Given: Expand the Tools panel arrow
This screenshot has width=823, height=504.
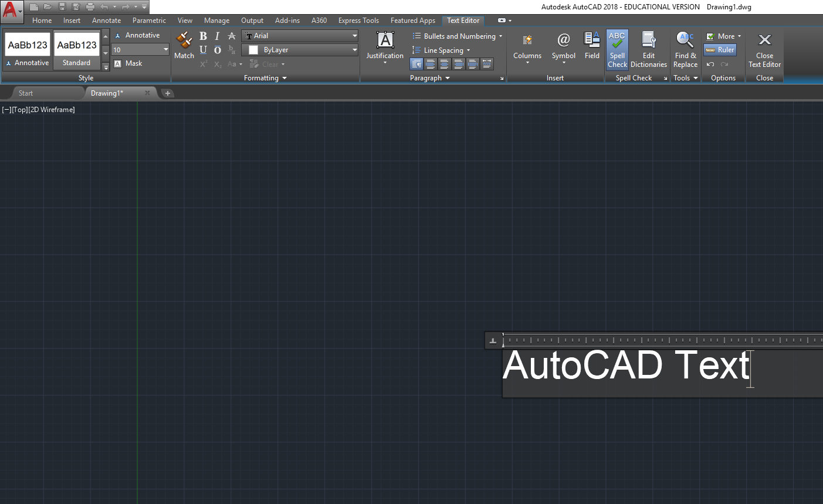Looking at the screenshot, I should coord(696,78).
